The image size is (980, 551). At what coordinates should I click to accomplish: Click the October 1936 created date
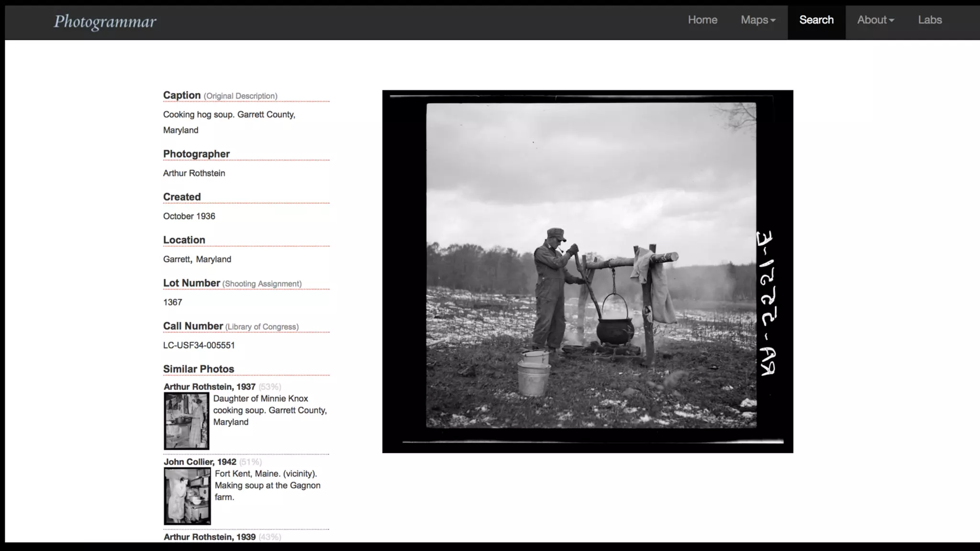click(x=189, y=216)
